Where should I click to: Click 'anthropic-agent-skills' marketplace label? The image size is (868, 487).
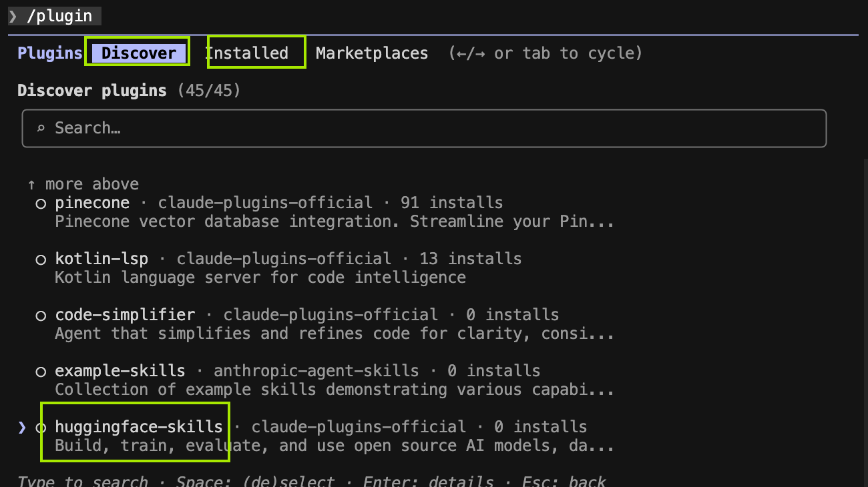316,371
